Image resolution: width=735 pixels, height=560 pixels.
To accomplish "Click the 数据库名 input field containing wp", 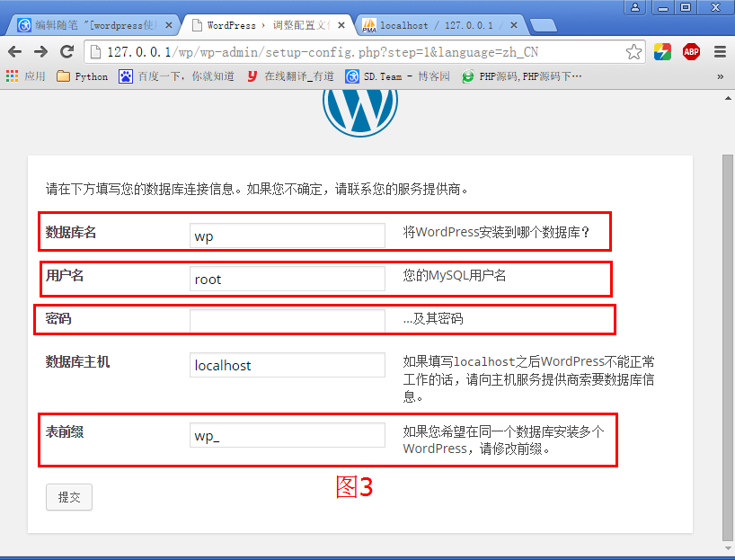I will (288, 236).
